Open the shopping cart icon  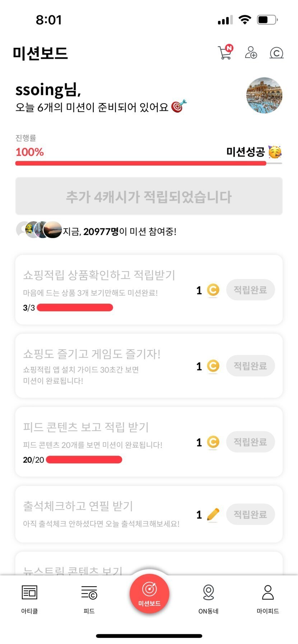pos(225,53)
